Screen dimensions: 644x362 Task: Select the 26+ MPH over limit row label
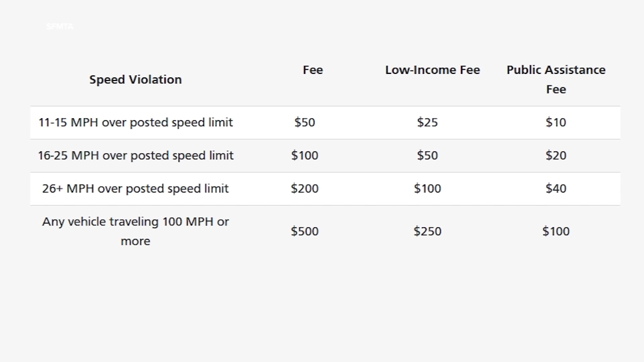(x=135, y=189)
